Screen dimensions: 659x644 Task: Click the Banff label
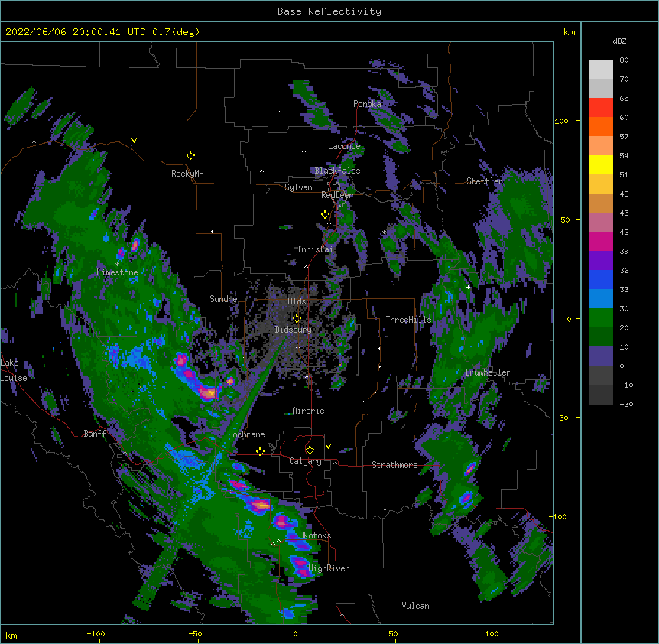pos(95,434)
